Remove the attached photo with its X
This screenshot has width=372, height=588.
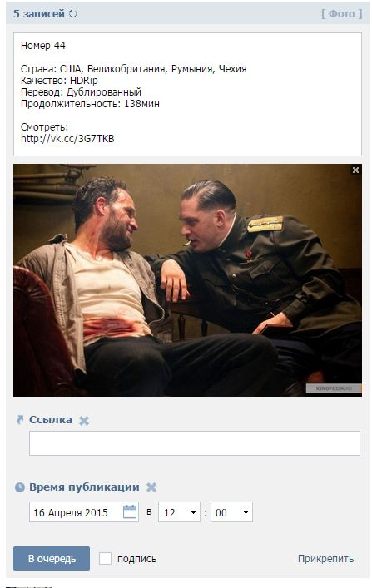coord(355,170)
